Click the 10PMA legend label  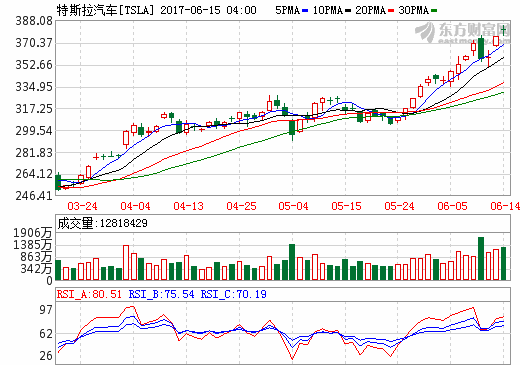coord(328,10)
